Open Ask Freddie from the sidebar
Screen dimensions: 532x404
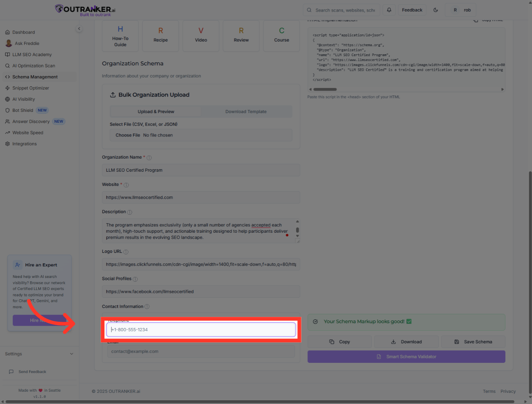tap(27, 43)
